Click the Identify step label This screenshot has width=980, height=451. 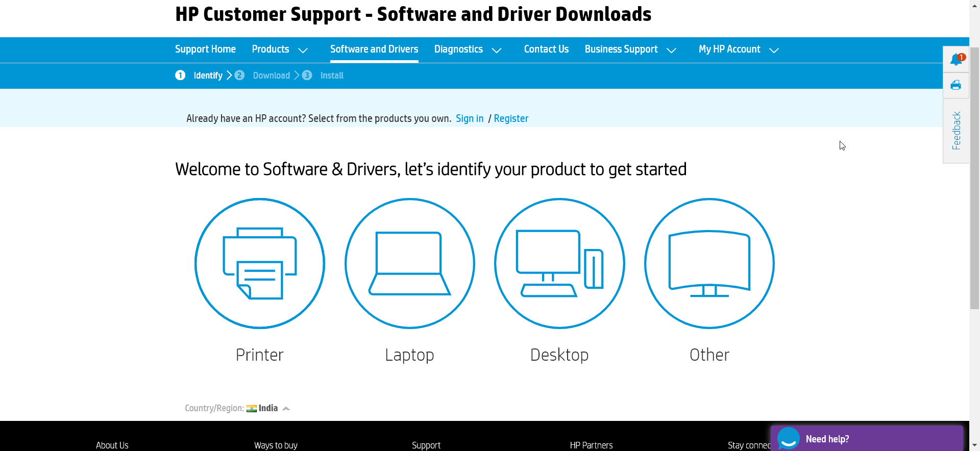click(x=208, y=76)
